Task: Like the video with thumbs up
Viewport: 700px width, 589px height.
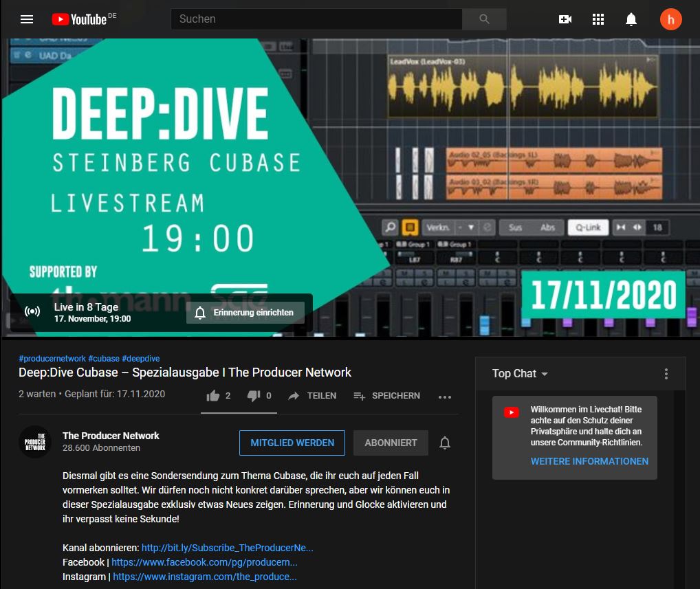Action: [214, 395]
